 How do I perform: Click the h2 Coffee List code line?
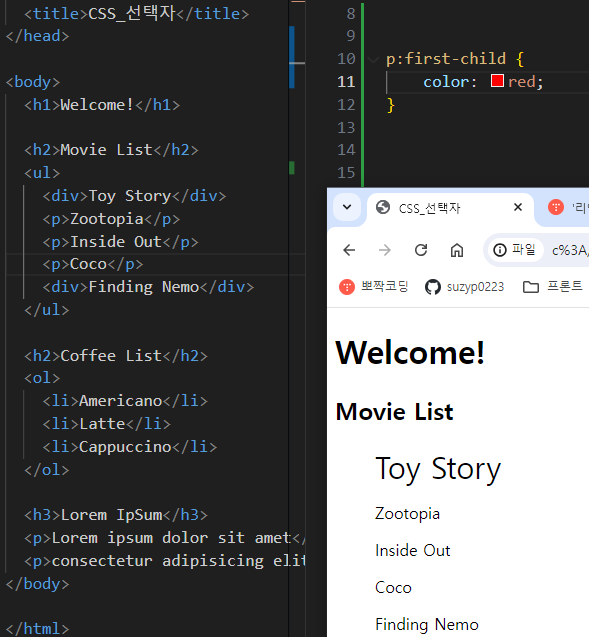(x=116, y=356)
